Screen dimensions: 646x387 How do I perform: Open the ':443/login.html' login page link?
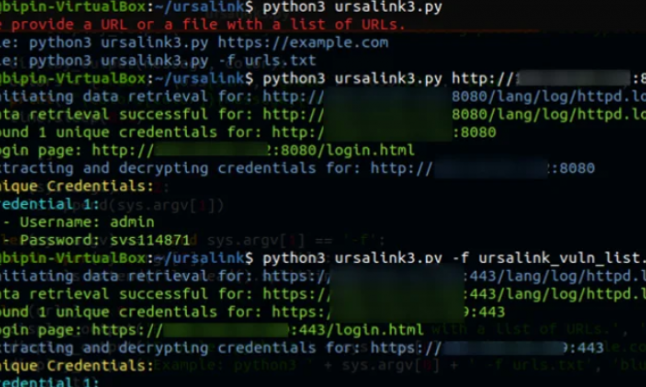point(357,330)
